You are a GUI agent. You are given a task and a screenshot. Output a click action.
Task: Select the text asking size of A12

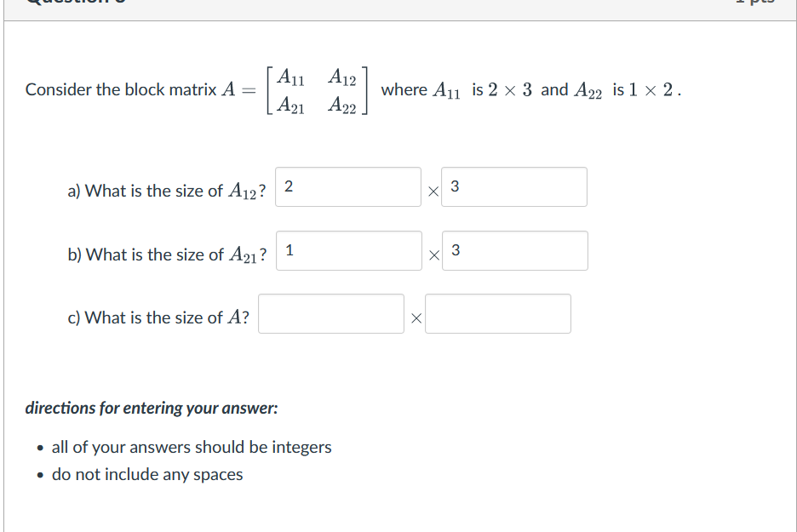pyautogui.click(x=167, y=190)
